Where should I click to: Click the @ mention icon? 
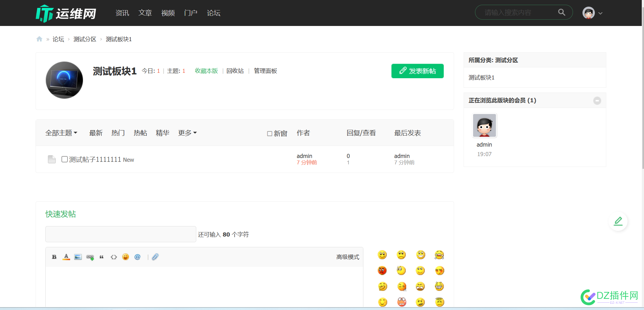[x=138, y=257]
